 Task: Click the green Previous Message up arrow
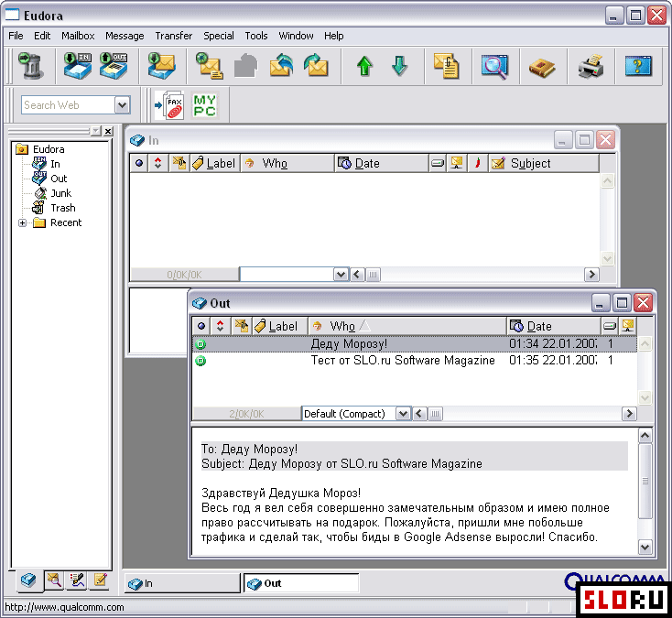point(364,66)
